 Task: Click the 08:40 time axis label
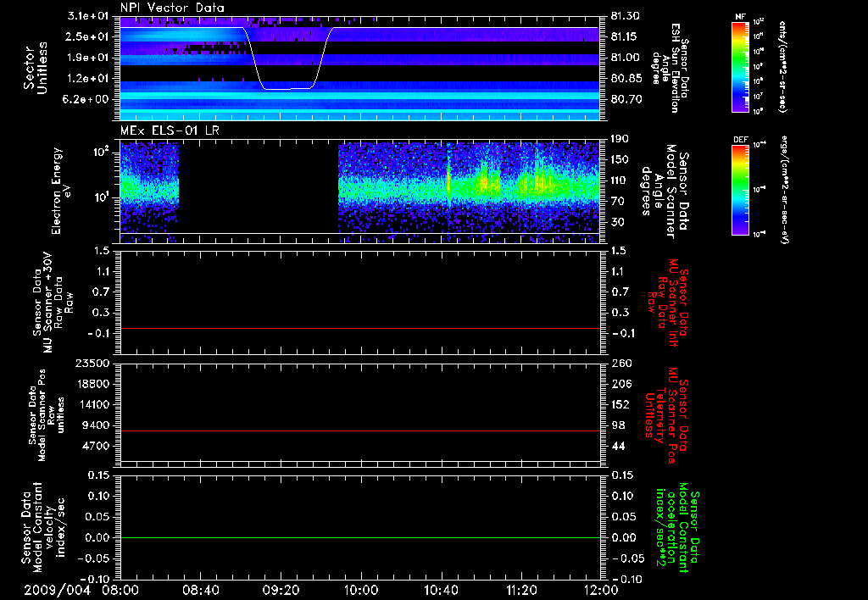[x=201, y=590]
